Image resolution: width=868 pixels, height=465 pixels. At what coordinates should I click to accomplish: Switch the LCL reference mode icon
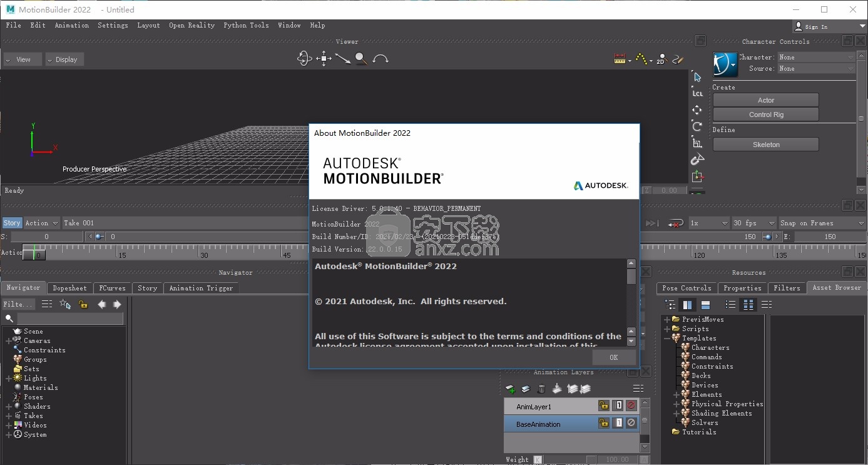click(x=697, y=93)
